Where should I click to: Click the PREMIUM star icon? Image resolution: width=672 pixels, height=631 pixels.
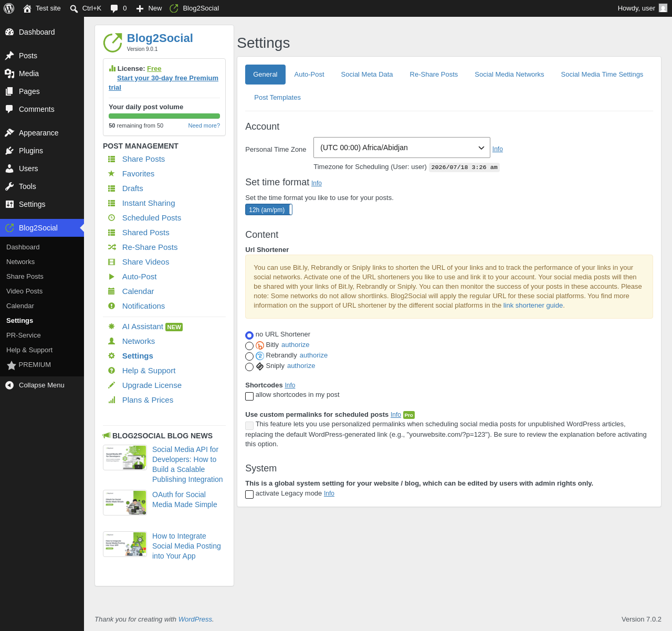tap(12, 365)
